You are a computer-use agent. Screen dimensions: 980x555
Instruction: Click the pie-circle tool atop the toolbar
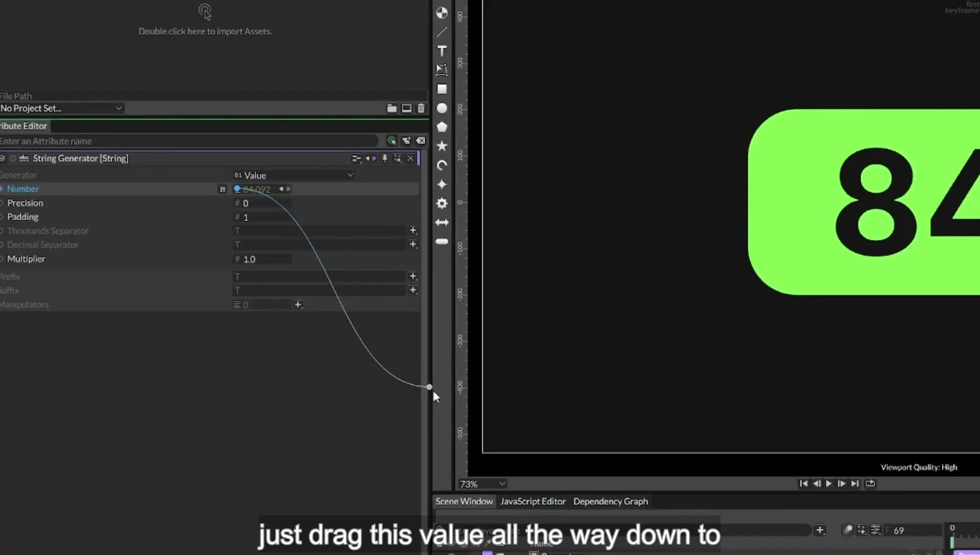pyautogui.click(x=442, y=13)
